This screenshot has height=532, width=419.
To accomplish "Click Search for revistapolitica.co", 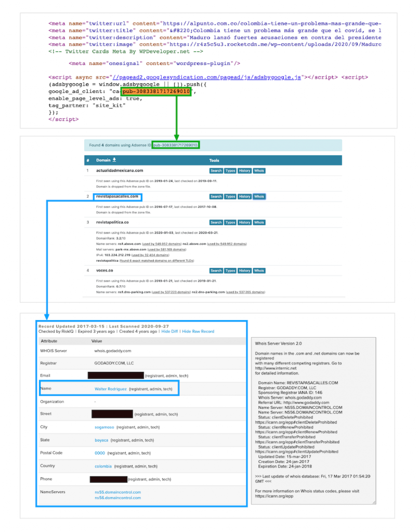I will click(216, 222).
